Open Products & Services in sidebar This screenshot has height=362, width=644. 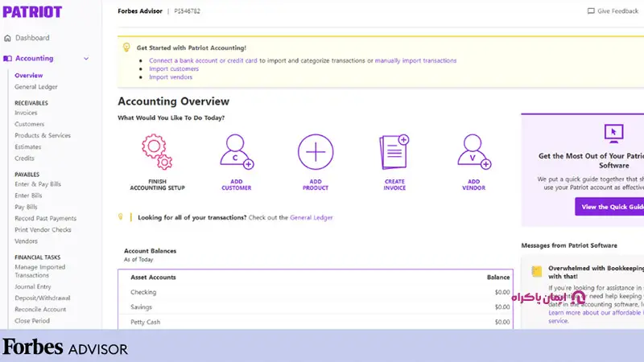point(42,135)
